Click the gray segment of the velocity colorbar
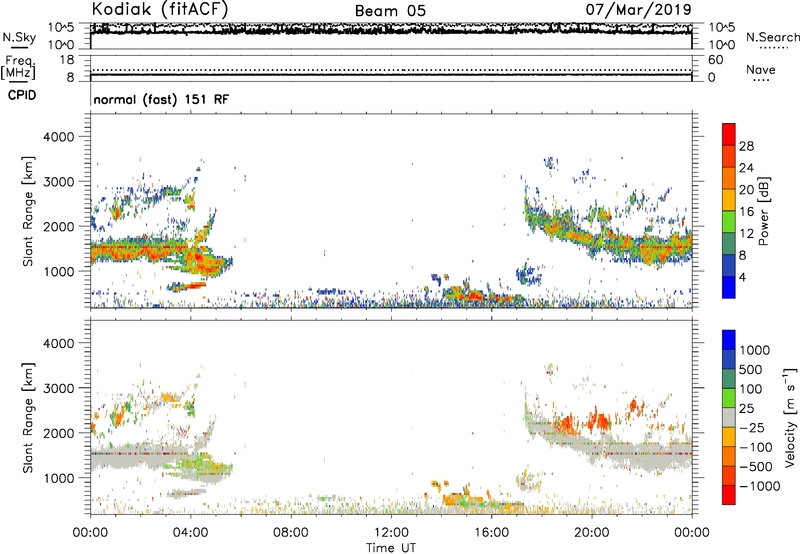 [729, 417]
